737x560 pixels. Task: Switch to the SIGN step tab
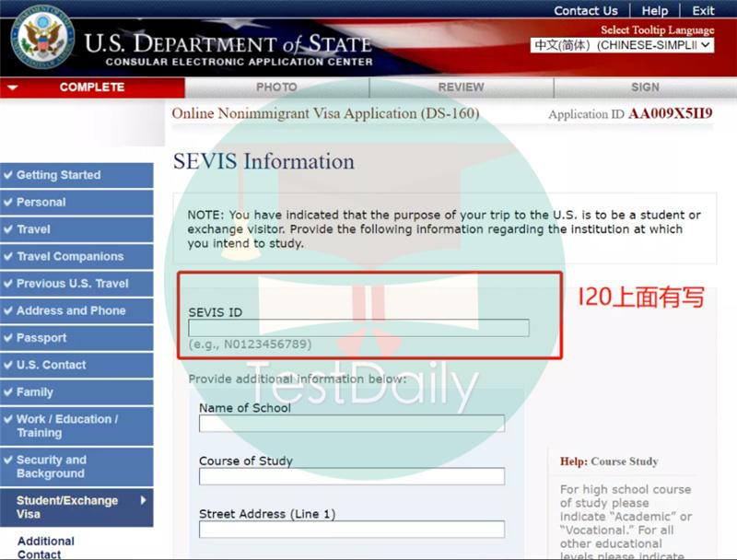646,87
